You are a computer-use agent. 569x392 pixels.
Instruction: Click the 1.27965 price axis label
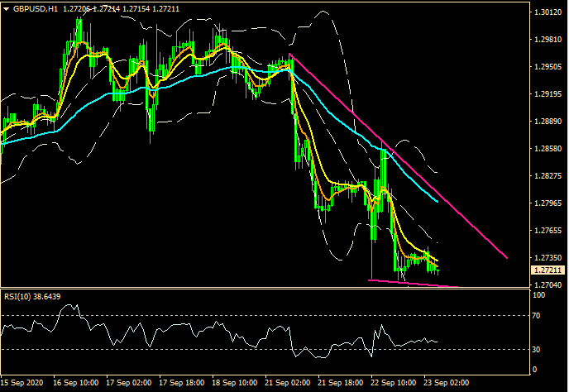point(549,203)
